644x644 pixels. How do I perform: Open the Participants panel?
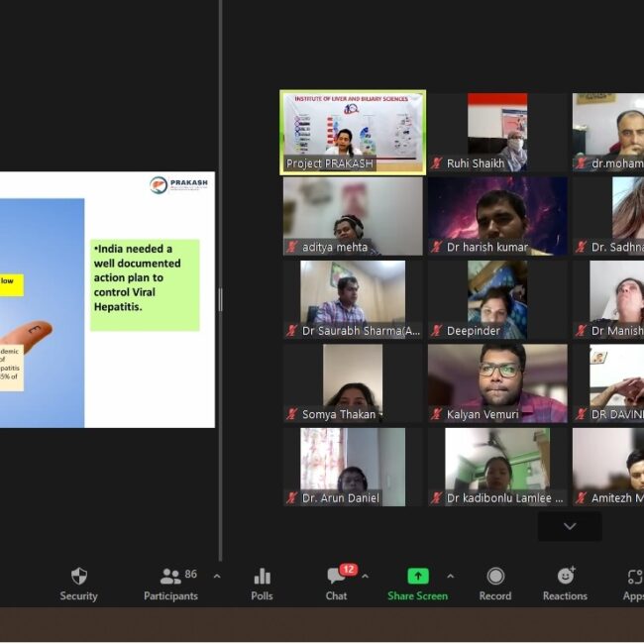(x=171, y=584)
